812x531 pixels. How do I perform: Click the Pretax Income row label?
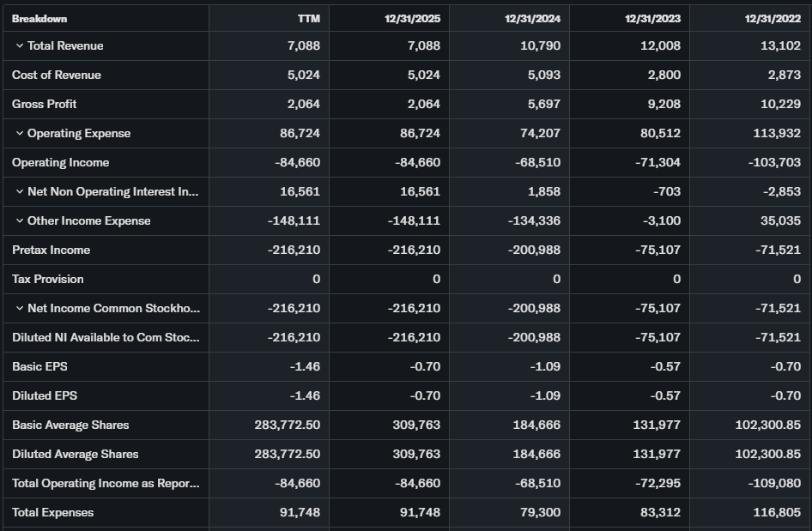click(52, 250)
